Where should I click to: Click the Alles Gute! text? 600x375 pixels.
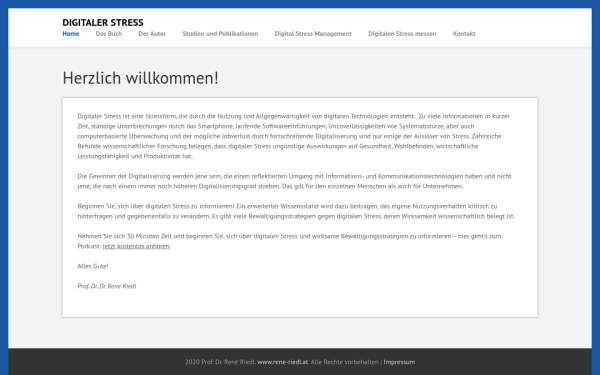(x=93, y=266)
